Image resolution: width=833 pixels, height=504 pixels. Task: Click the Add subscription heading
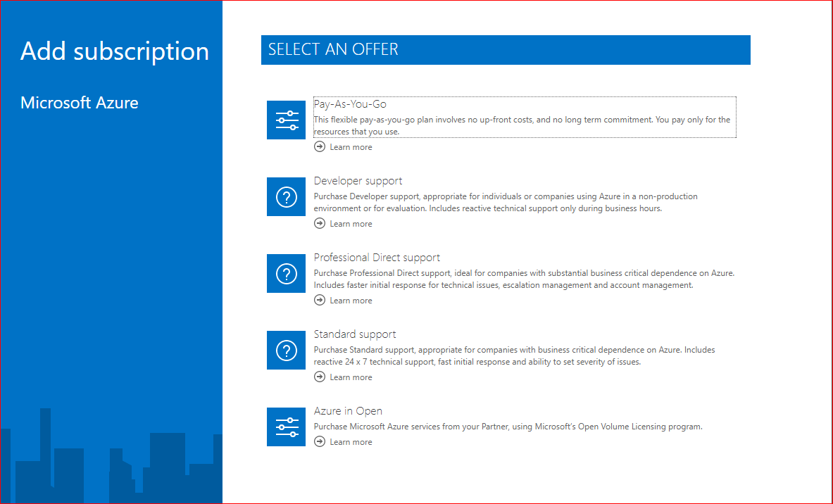pyautogui.click(x=115, y=51)
